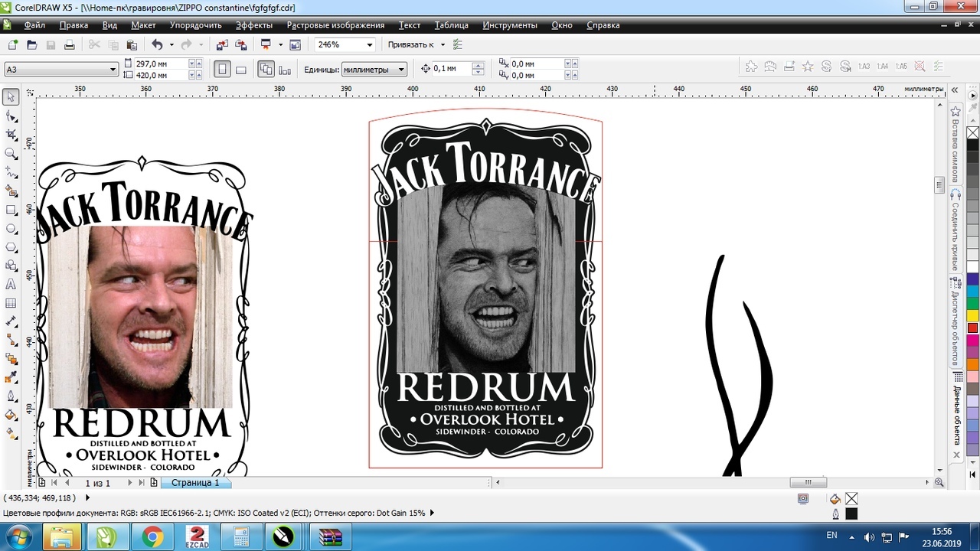Open the undo history dropdown arrow
The image size is (980, 551).
tap(171, 44)
